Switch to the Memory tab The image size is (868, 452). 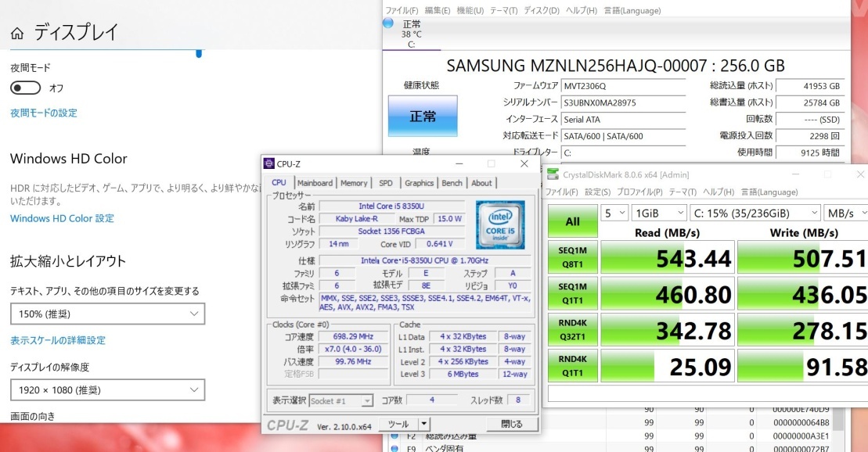(354, 183)
